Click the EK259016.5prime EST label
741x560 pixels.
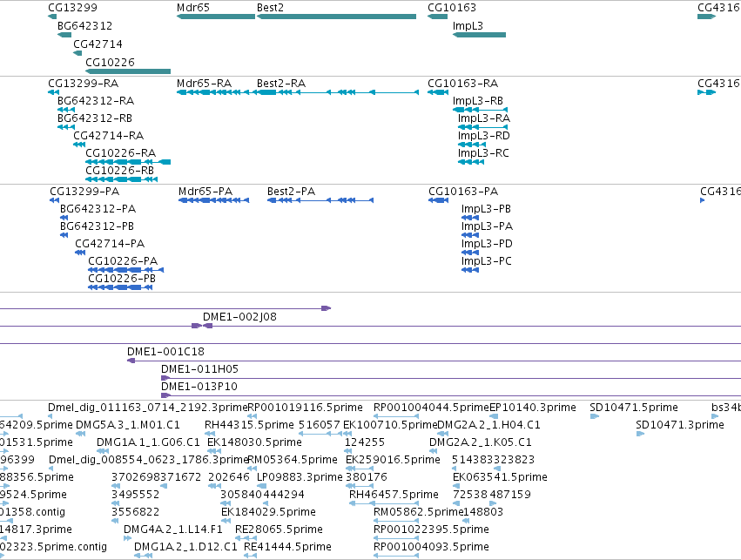click(394, 461)
